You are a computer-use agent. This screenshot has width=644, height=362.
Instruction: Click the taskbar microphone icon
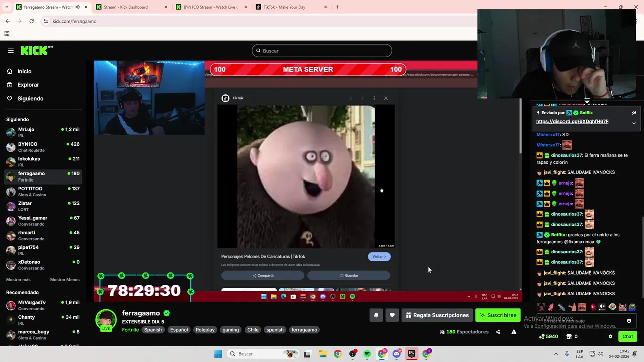(x=567, y=354)
